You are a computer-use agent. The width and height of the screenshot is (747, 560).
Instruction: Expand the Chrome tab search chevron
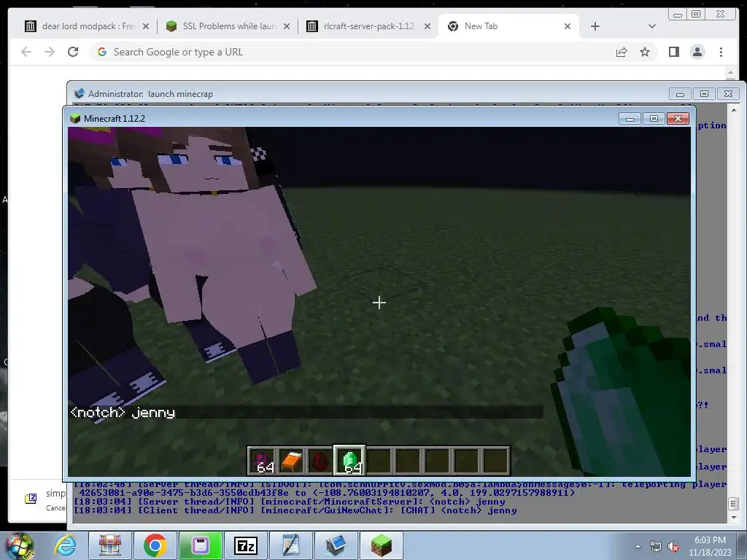[651, 26]
